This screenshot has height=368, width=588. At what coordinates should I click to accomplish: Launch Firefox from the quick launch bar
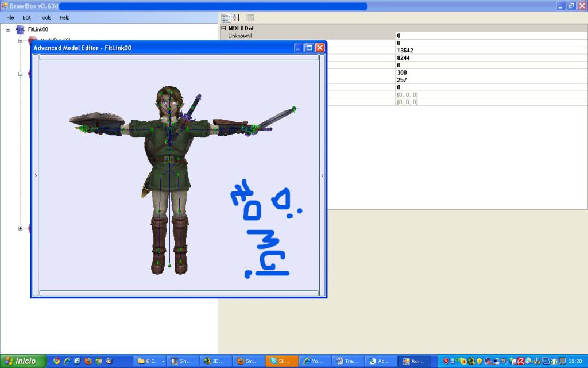88,361
